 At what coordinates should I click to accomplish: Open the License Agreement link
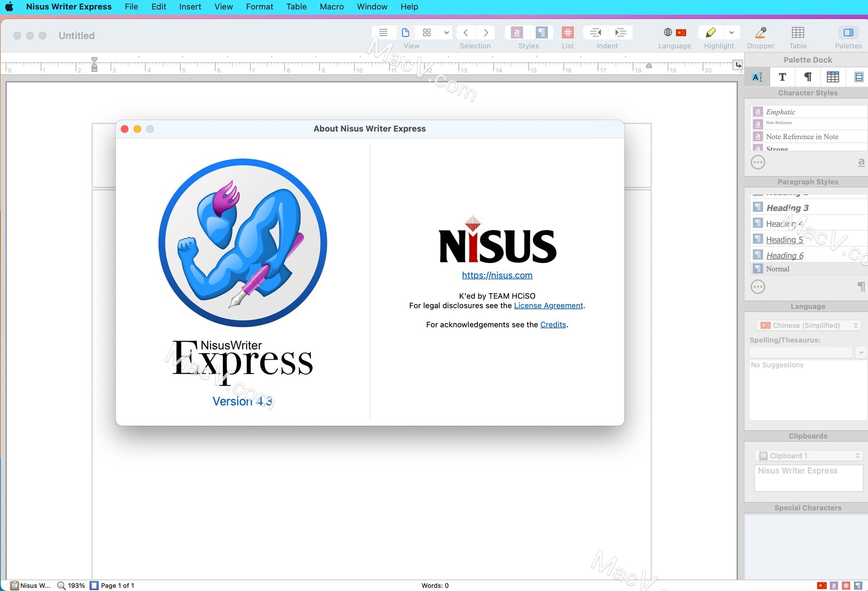point(548,305)
